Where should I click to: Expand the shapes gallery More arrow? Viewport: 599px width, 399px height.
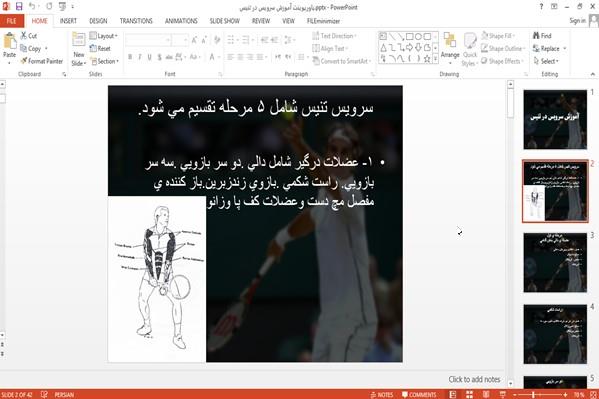[x=435, y=58]
